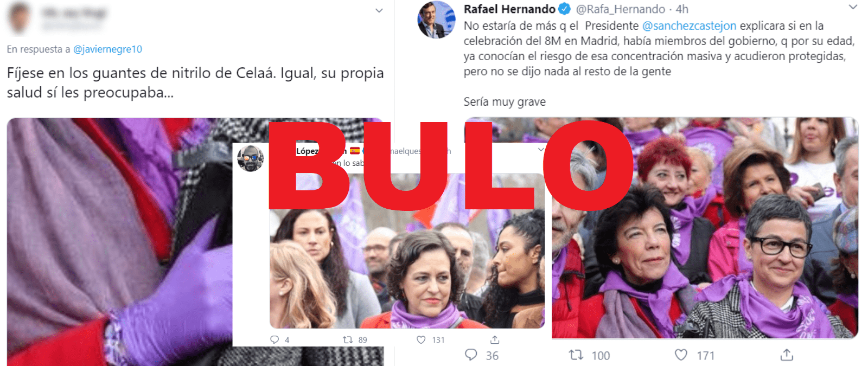Share the embedded center tweet
This screenshot has height=366, width=868.
[x=494, y=340]
